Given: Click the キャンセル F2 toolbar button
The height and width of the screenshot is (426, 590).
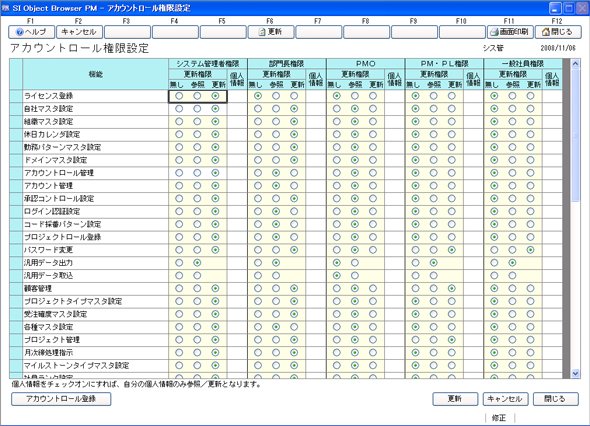Looking at the screenshot, I should 79,32.
